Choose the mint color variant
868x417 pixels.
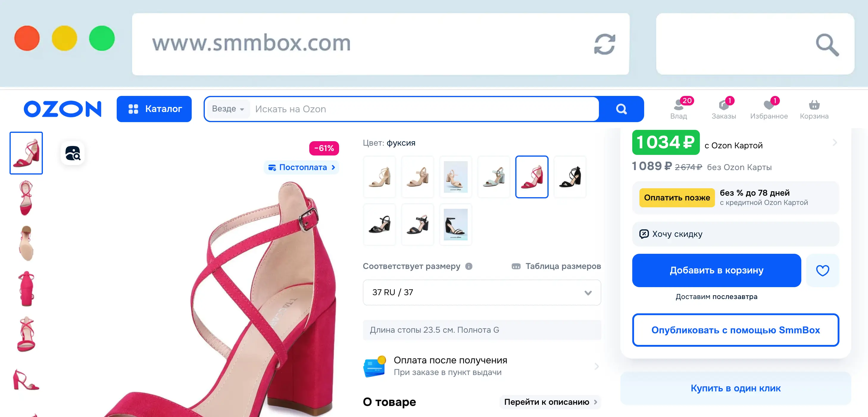[494, 177]
